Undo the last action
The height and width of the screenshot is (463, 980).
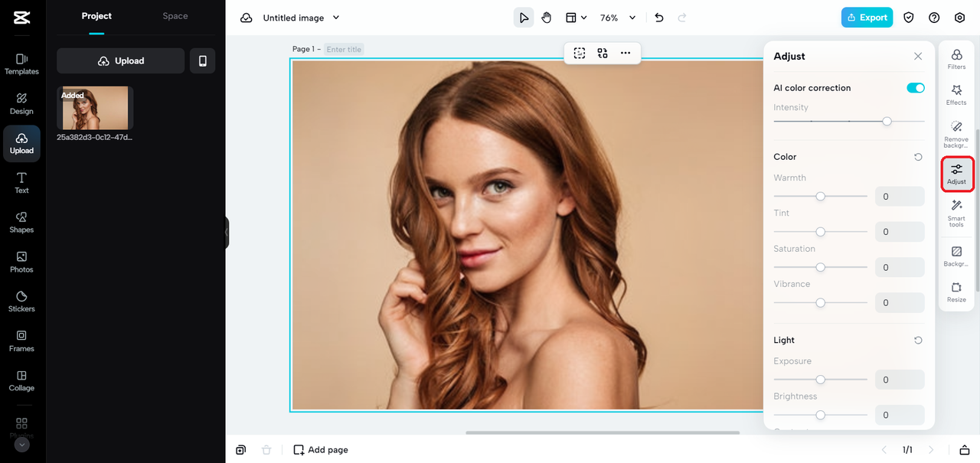pyautogui.click(x=659, y=18)
